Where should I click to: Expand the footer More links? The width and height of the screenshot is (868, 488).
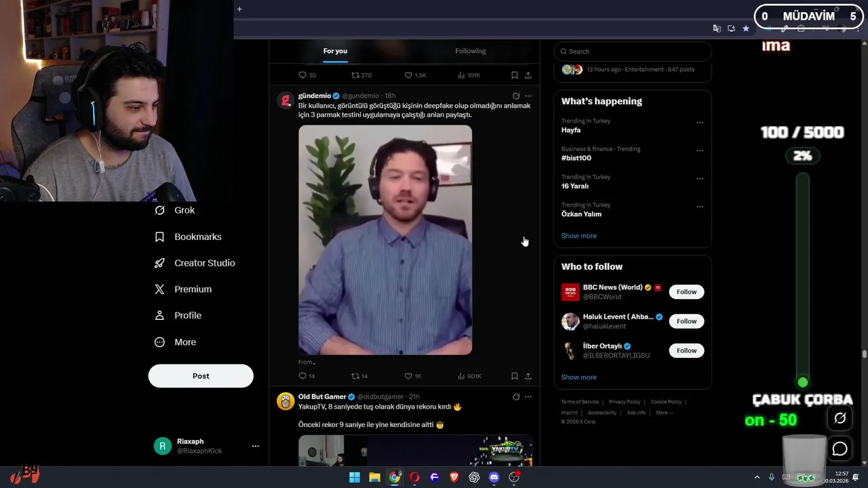click(665, 413)
